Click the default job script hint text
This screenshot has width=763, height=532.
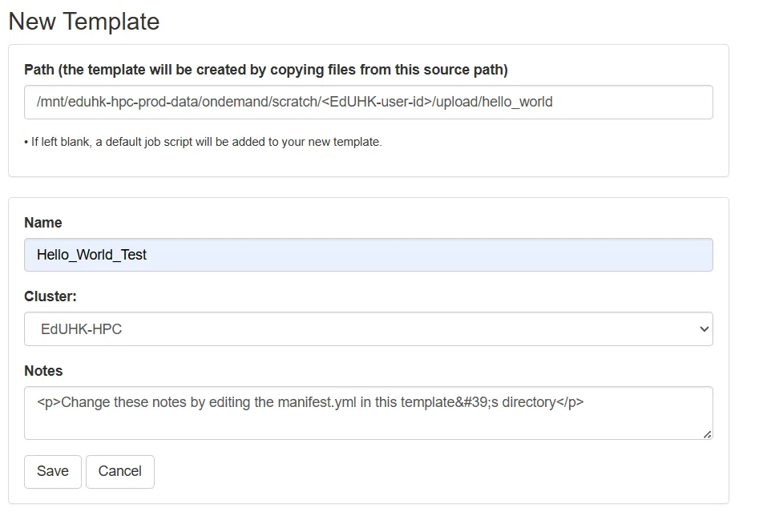tap(204, 143)
